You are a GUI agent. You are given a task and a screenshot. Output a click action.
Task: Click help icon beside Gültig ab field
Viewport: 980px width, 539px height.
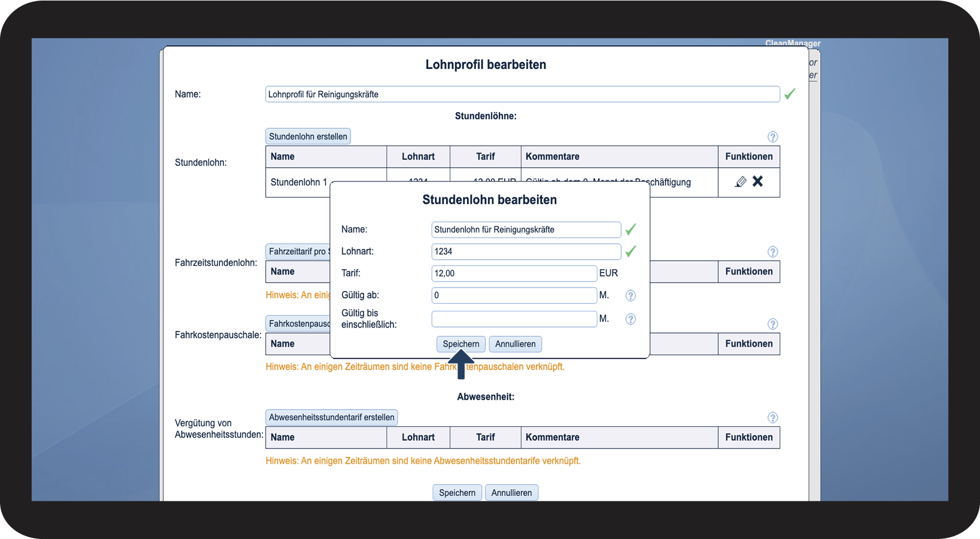pos(631,296)
